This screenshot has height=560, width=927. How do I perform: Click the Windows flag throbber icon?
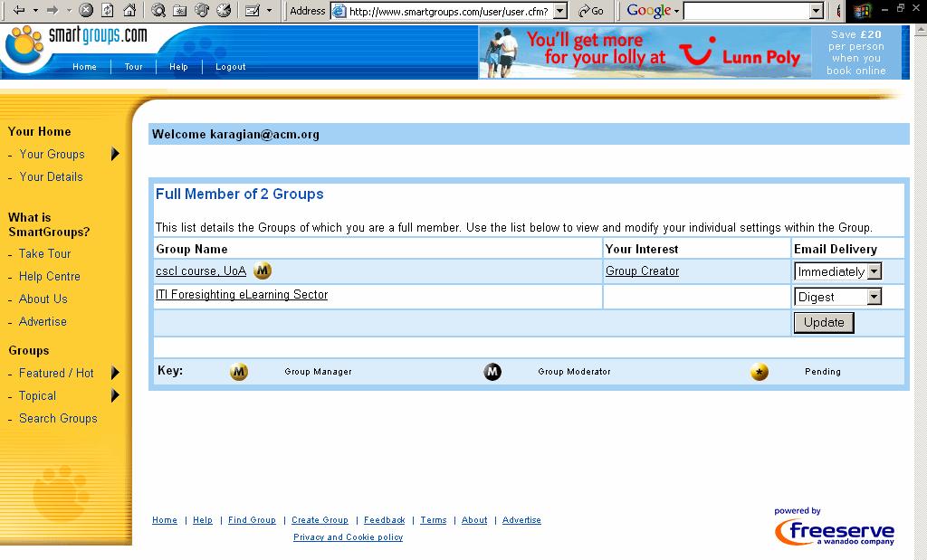click(x=862, y=11)
